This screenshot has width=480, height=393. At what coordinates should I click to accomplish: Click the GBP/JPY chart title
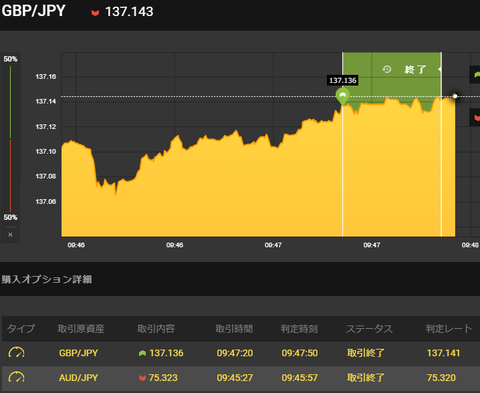[x=33, y=11]
